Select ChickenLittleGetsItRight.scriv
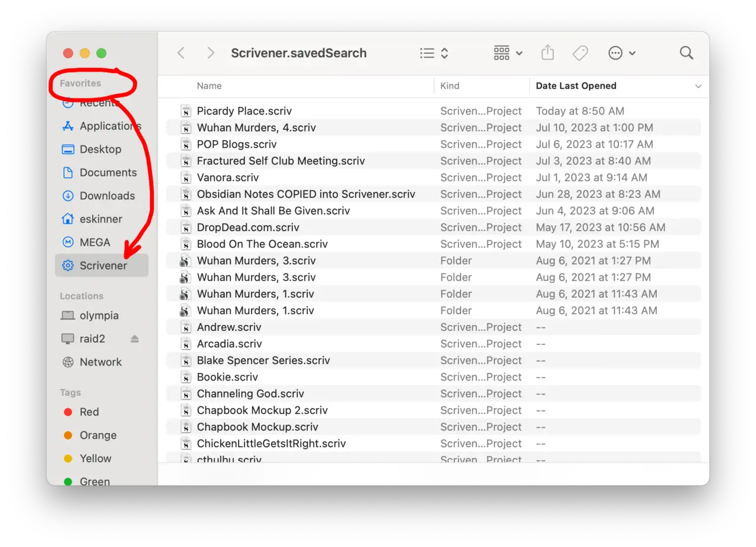The height and width of the screenshot is (547, 756). [x=434, y=444]
